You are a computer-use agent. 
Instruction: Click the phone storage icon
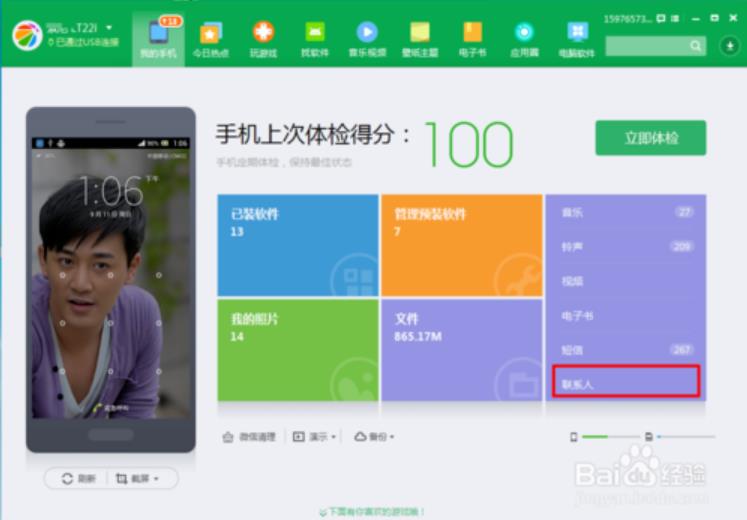pos(574,437)
